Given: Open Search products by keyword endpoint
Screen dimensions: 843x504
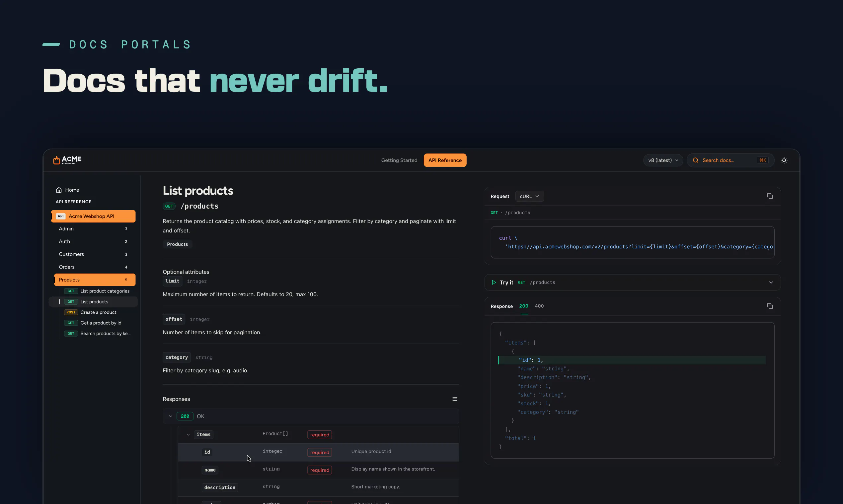Looking at the screenshot, I should tap(98, 334).
